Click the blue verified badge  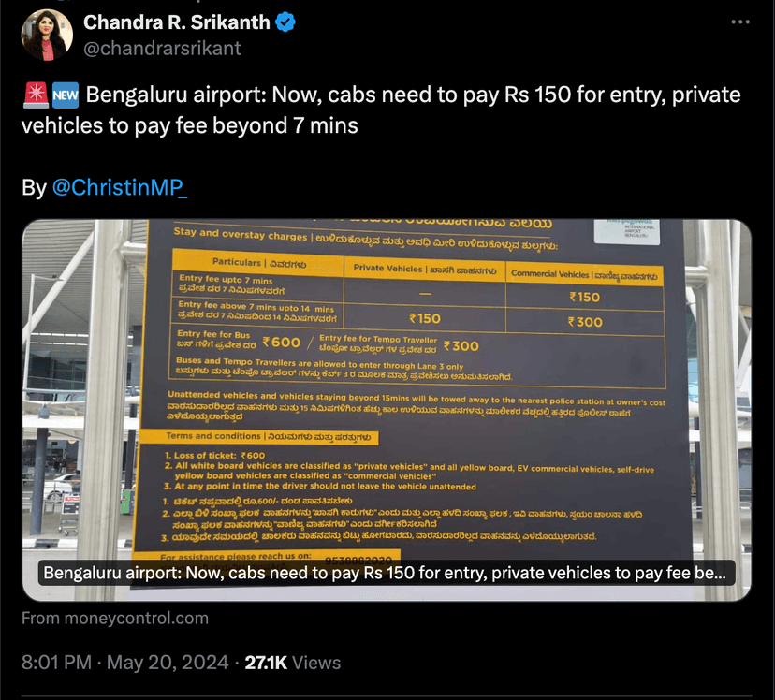coord(285,22)
